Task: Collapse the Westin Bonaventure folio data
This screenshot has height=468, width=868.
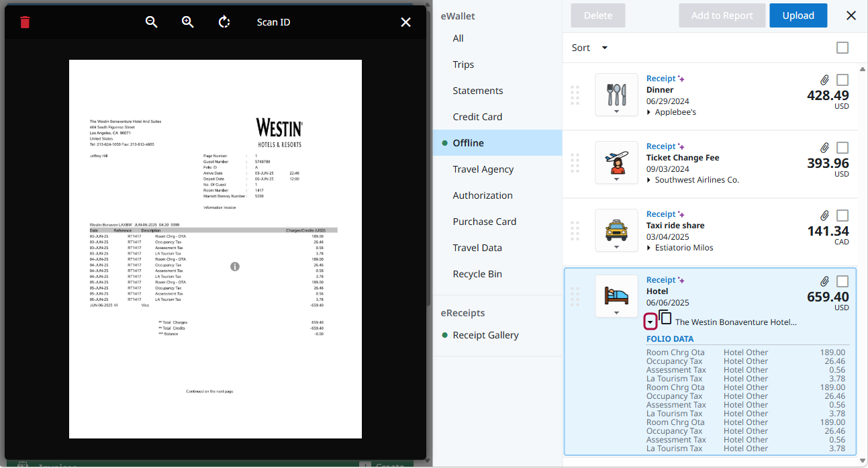Action: tap(650, 322)
